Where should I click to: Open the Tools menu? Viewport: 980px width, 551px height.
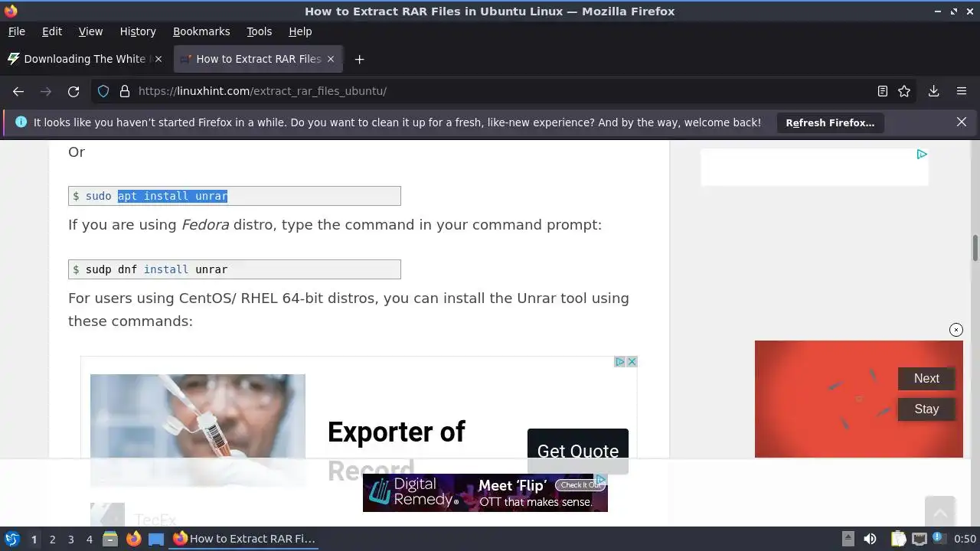coord(259,31)
